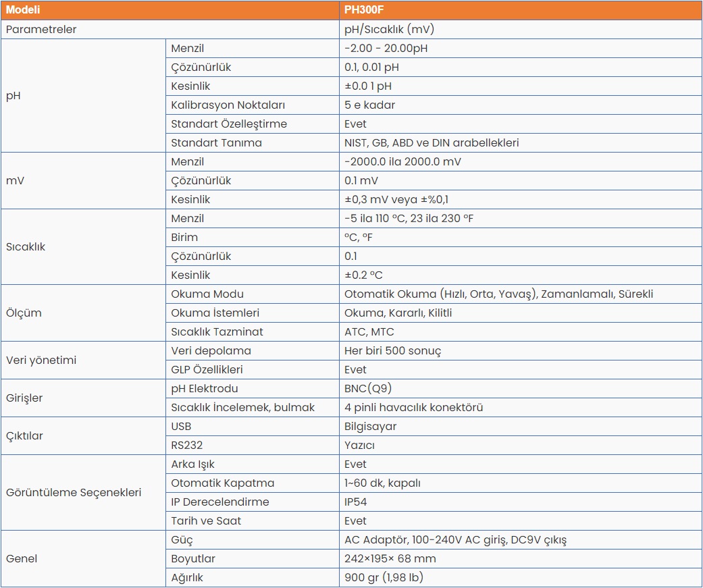Click 'Okuma İstemleri' label
The image size is (703, 588).
coord(215,313)
